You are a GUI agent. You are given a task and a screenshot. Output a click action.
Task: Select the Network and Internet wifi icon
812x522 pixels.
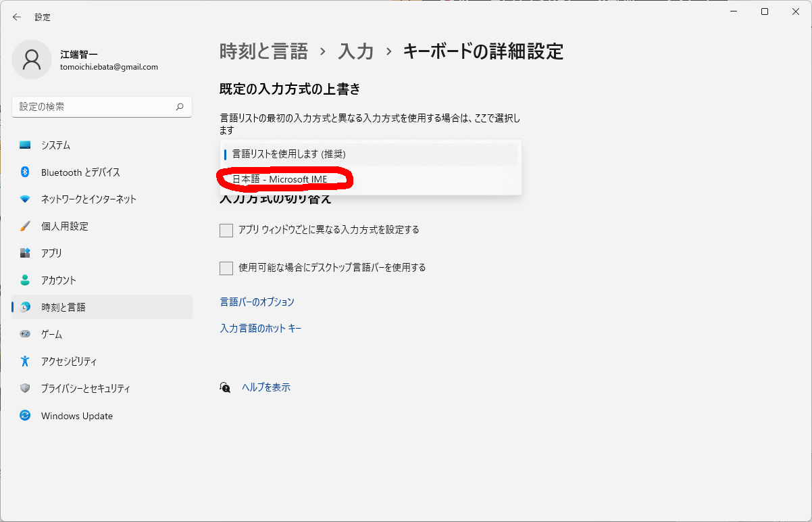pos(25,199)
